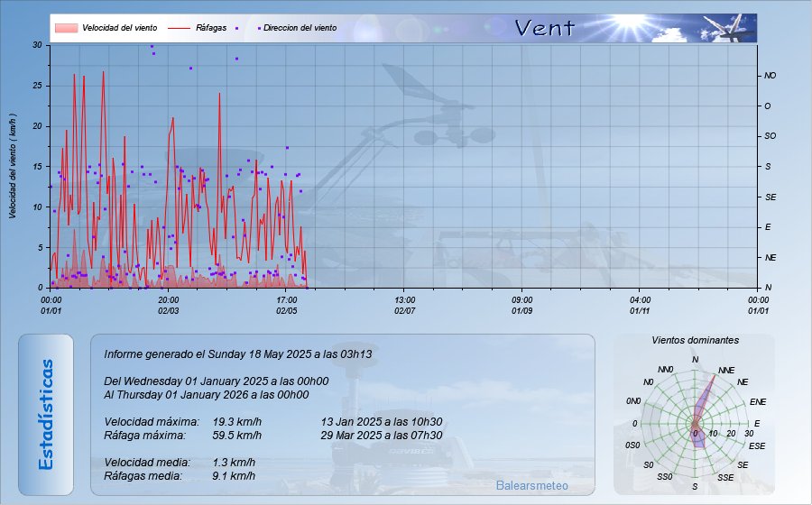Click the Vientos dominantes title

click(x=695, y=341)
